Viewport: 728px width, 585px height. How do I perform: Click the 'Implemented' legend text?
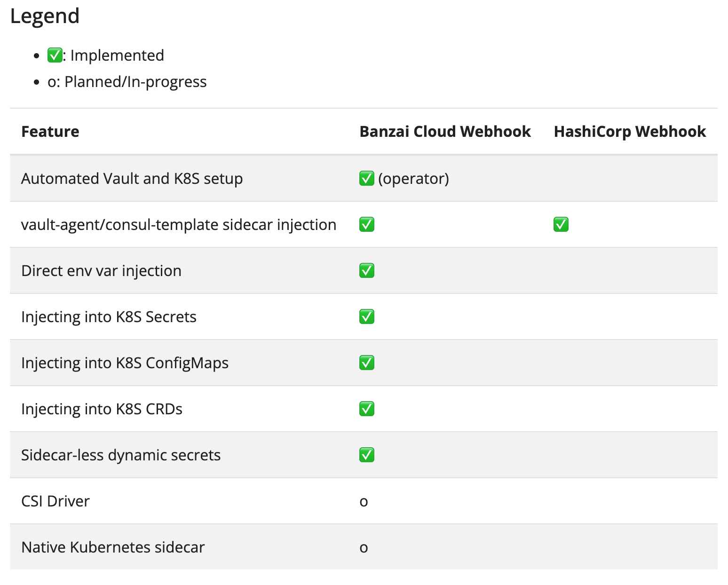pyautogui.click(x=117, y=55)
